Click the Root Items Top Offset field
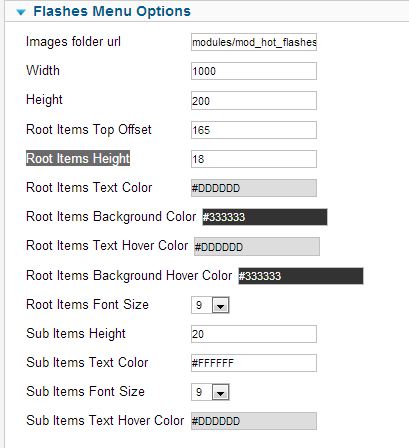409x448 pixels. (254, 130)
